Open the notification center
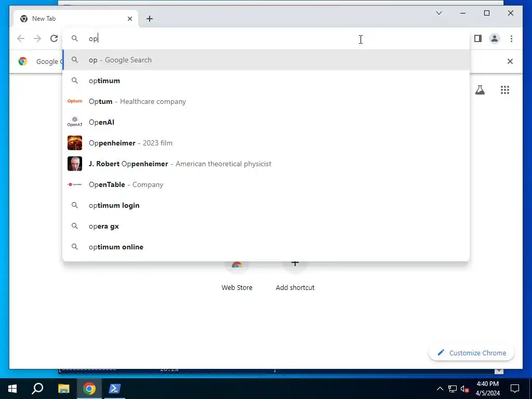 click(515, 389)
